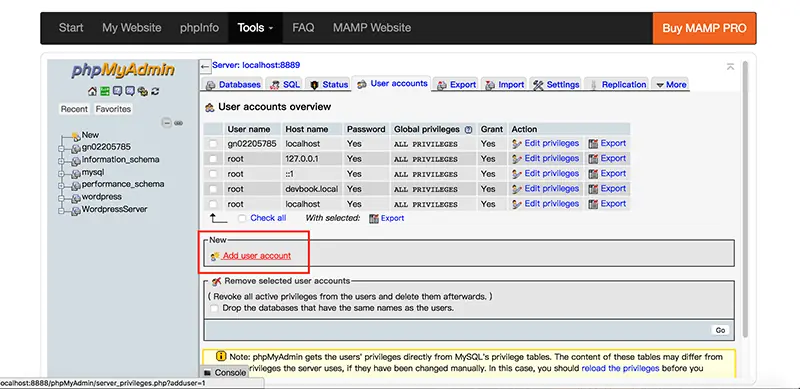Open the phpInfo menu item
This screenshot has height=389, width=800.
[199, 28]
